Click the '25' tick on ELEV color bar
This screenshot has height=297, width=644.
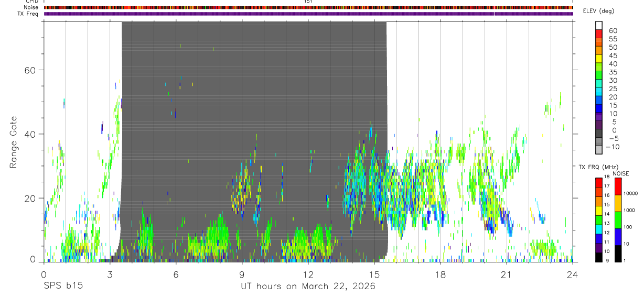[613, 89]
